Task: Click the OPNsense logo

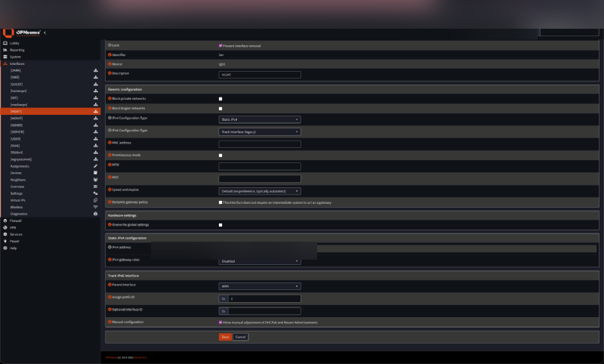Action: [x=22, y=32]
